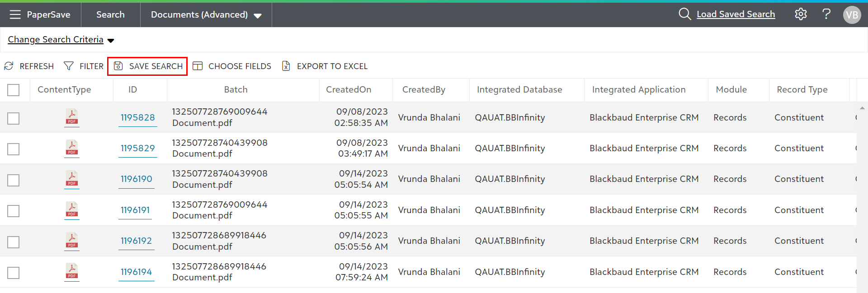The height and width of the screenshot is (293, 868).
Task: Click the settings gear icon
Action: click(x=801, y=14)
